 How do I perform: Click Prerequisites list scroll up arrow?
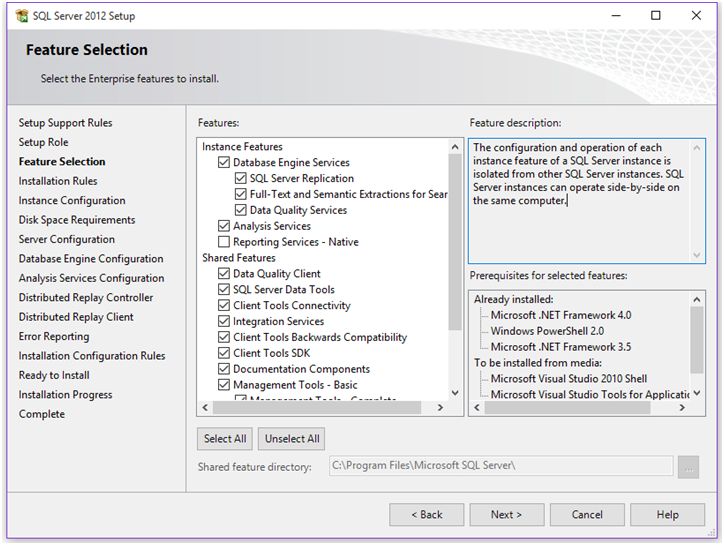coord(697,300)
